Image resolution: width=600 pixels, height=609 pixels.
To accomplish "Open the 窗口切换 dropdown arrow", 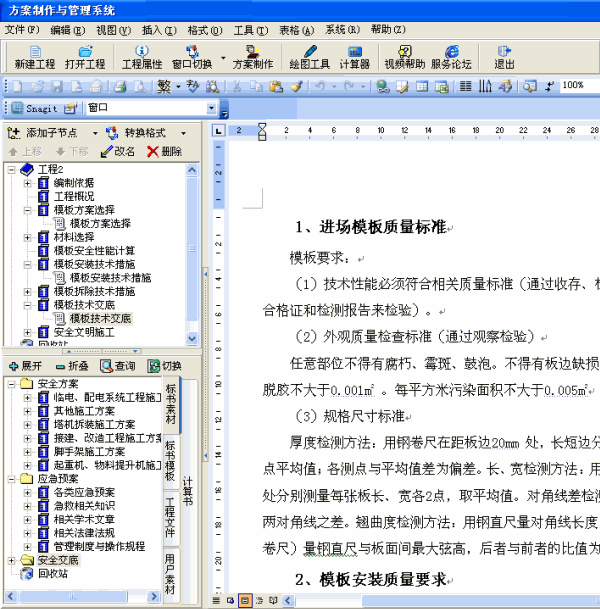I will click(223, 58).
